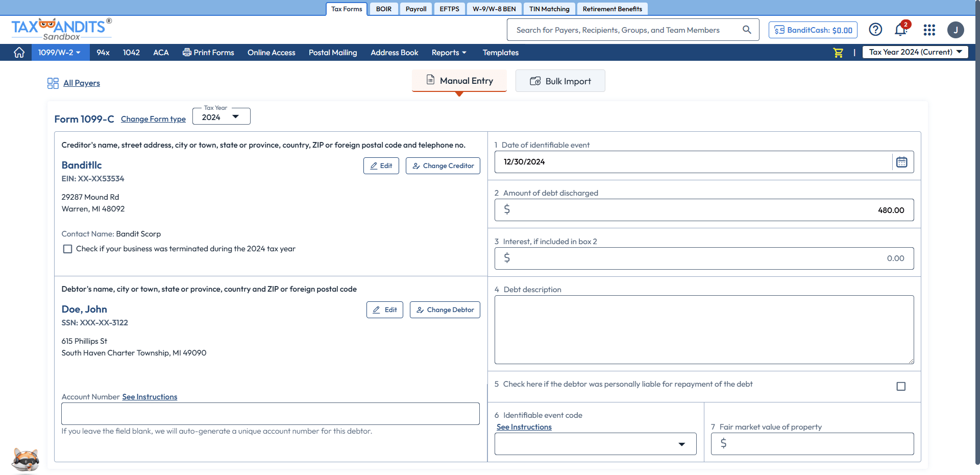Image resolution: width=980 pixels, height=475 pixels.
Task: Click the Change Debtor button
Action: (445, 310)
